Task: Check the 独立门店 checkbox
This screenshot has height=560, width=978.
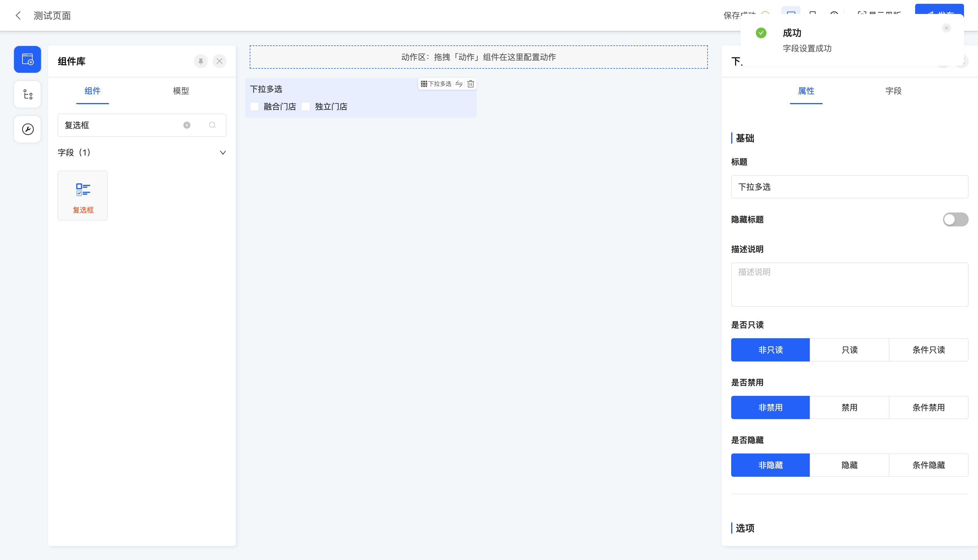Action: click(306, 107)
